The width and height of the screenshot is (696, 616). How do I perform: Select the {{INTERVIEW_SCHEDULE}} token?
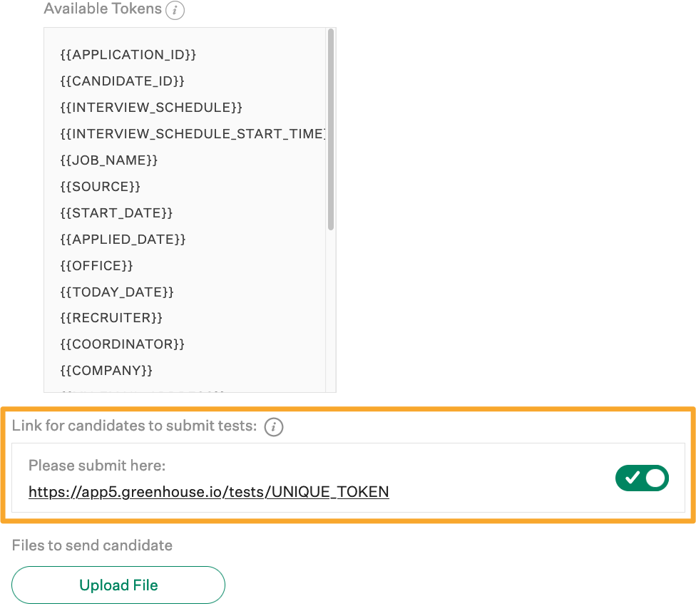tap(150, 107)
